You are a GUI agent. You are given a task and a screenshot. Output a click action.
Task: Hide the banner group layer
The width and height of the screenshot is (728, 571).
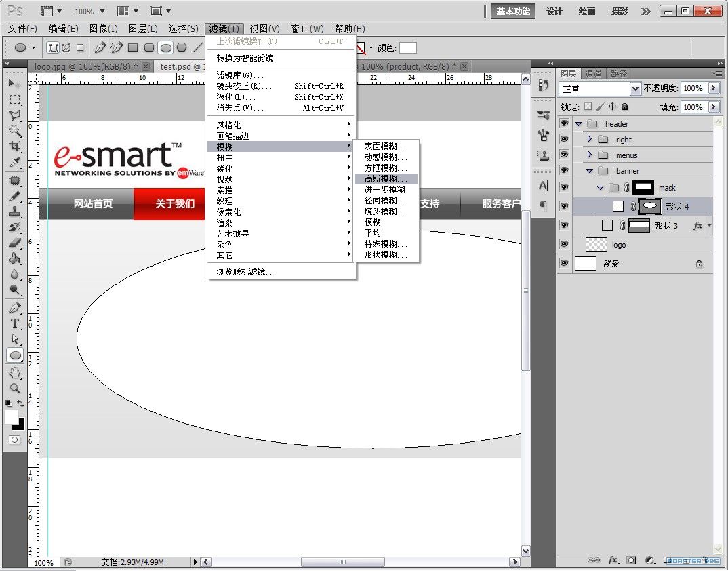[x=564, y=170]
